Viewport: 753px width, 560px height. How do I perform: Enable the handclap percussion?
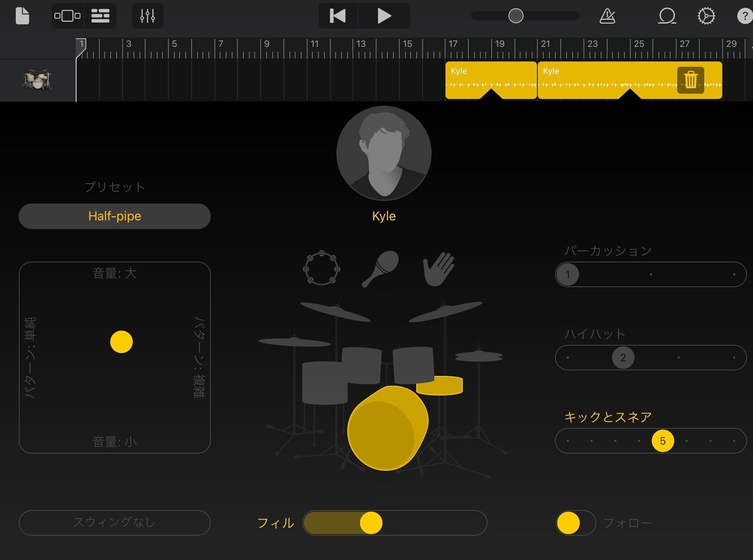click(438, 269)
